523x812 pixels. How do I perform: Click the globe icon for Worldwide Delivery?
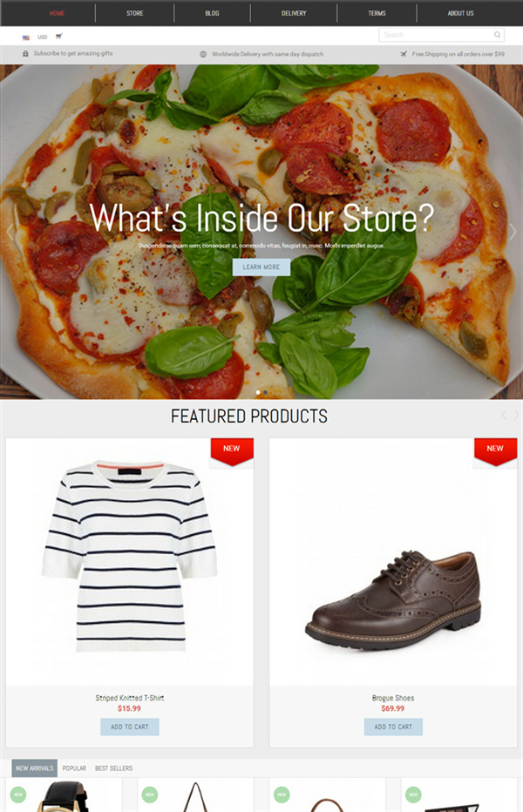[203, 54]
